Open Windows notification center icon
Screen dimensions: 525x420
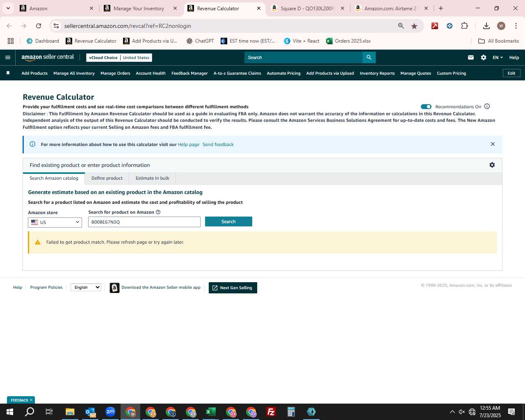tap(511, 412)
